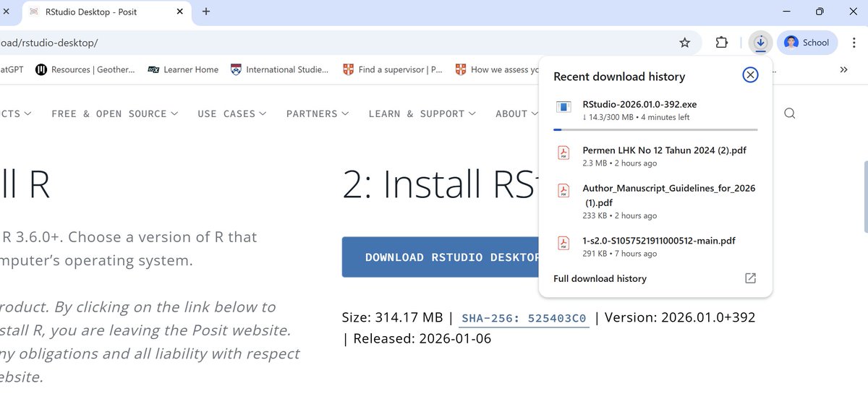This screenshot has width=868, height=412.
Task: Click the 'Released: 2026-01-06' text
Action: click(422, 338)
